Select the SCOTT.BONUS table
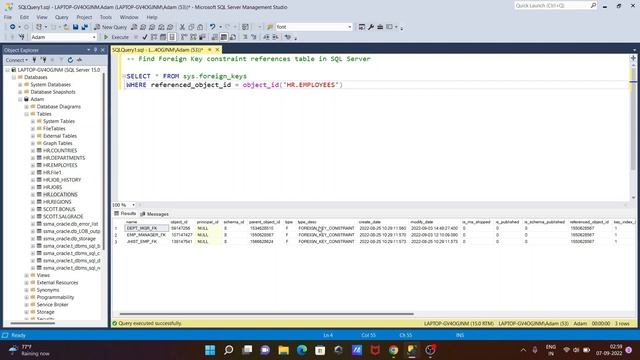This screenshot has width=640, height=360. point(59,209)
